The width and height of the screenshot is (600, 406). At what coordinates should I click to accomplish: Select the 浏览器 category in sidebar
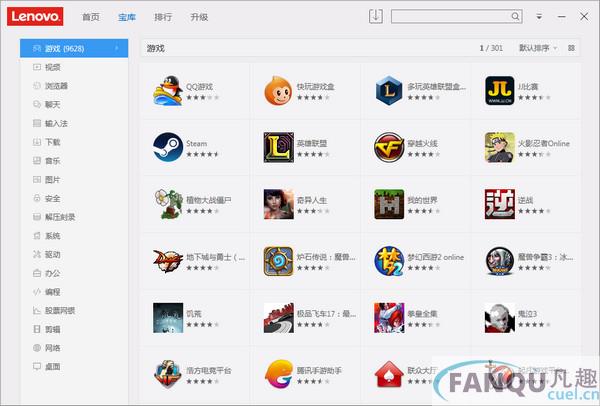74,86
